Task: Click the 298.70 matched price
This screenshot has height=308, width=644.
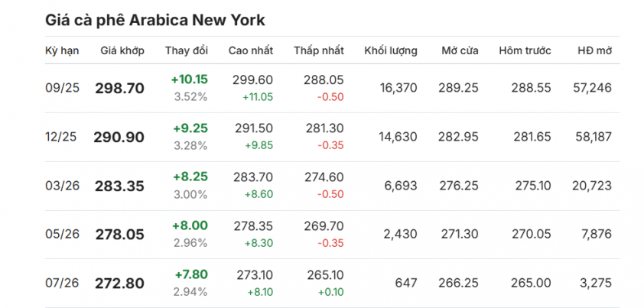Action: [119, 89]
